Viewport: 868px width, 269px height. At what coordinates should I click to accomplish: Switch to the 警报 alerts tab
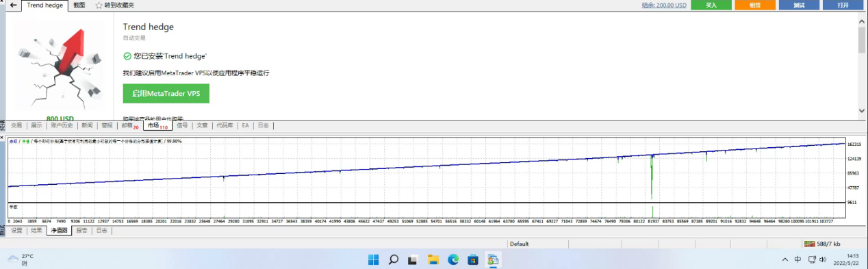[107, 125]
